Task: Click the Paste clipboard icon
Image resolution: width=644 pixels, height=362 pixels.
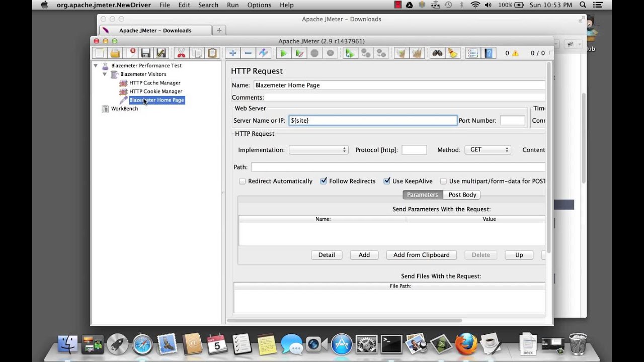Action: tap(212, 53)
